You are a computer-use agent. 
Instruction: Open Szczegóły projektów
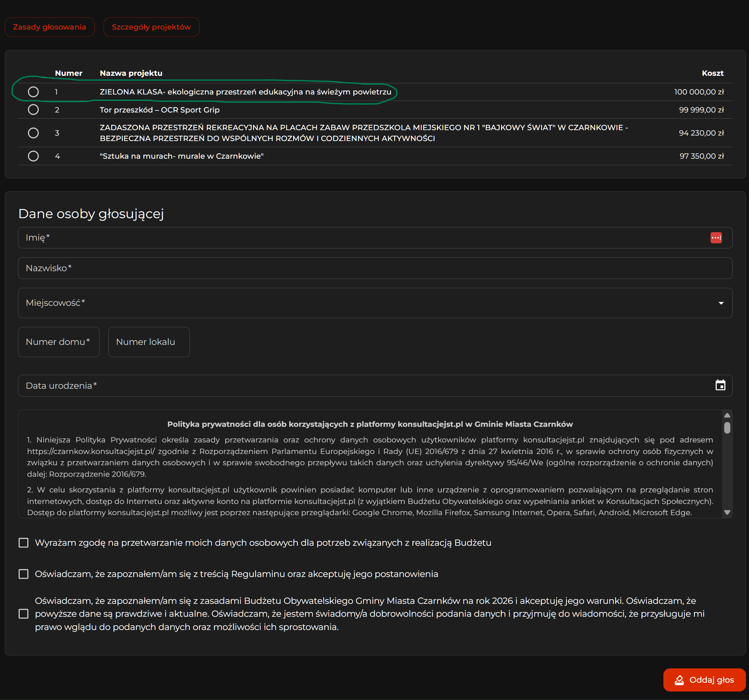(151, 27)
